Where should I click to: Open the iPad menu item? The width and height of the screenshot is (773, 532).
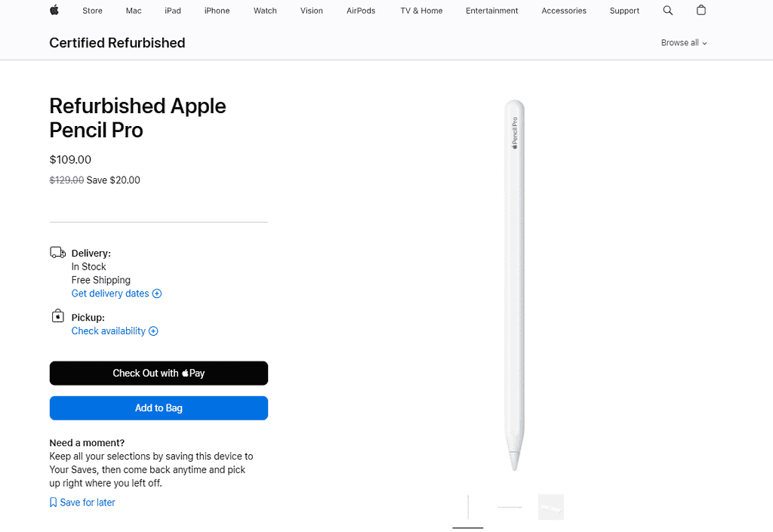click(x=173, y=11)
